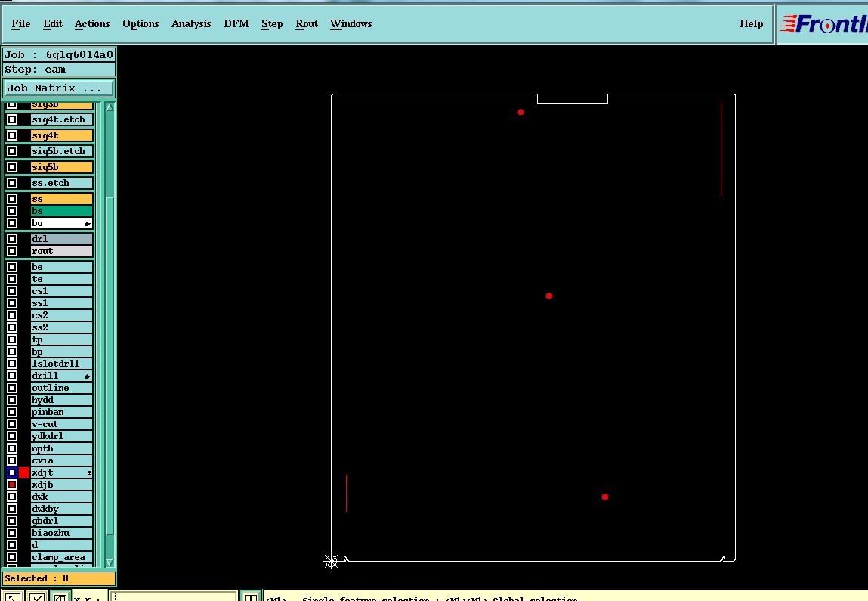Screen dimensions: 868x601
Task: Click the layer list scrollbar thumb
Action: pos(110,366)
